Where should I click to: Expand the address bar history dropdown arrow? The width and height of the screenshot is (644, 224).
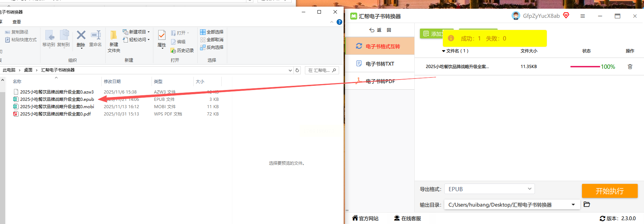[x=290, y=70]
